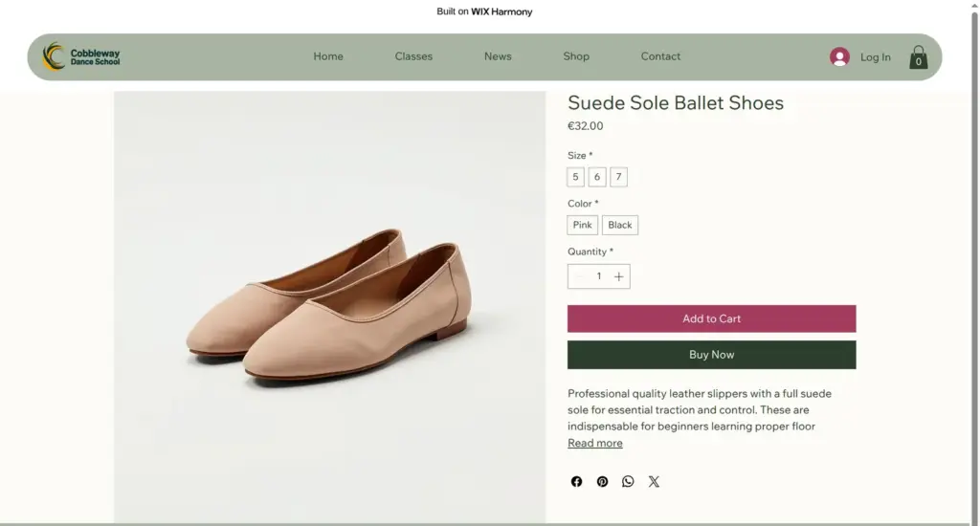
Task: Click the €32.00 price text
Action: (586, 125)
